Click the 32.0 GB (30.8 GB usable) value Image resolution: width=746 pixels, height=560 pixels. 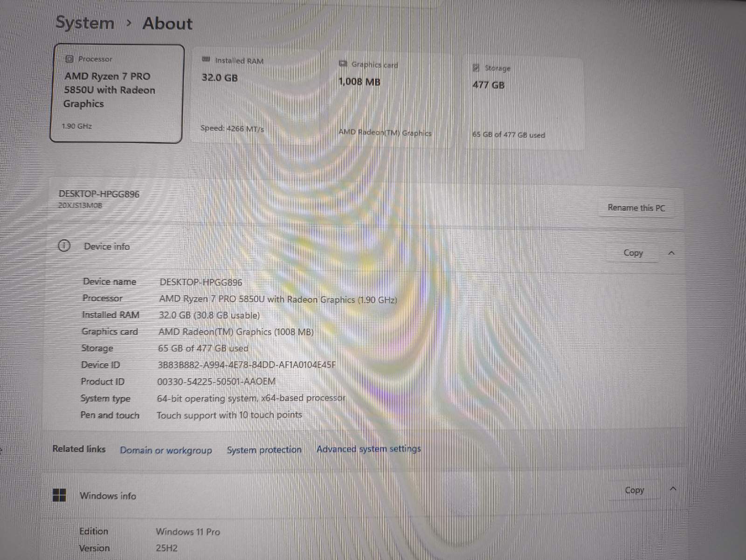pyautogui.click(x=209, y=315)
